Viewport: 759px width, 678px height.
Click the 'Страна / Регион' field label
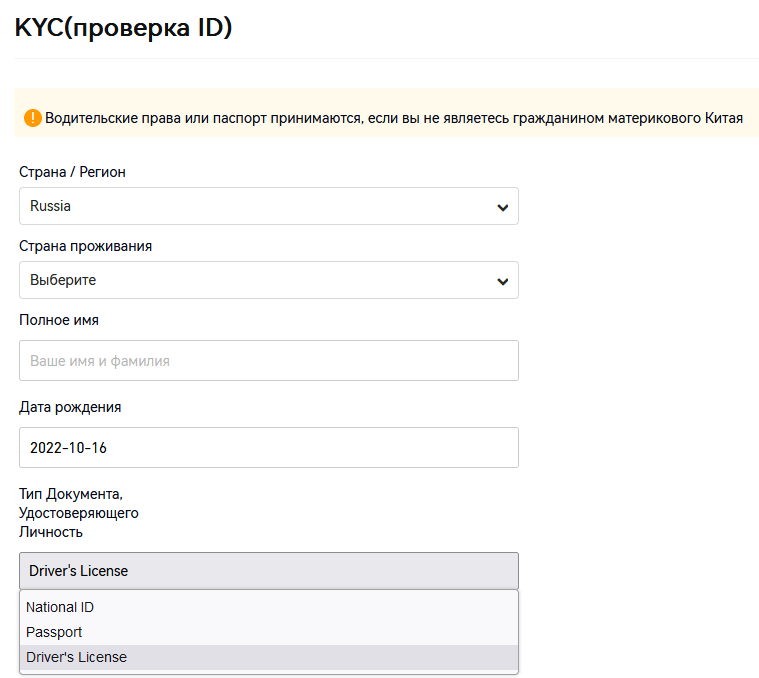pos(72,172)
